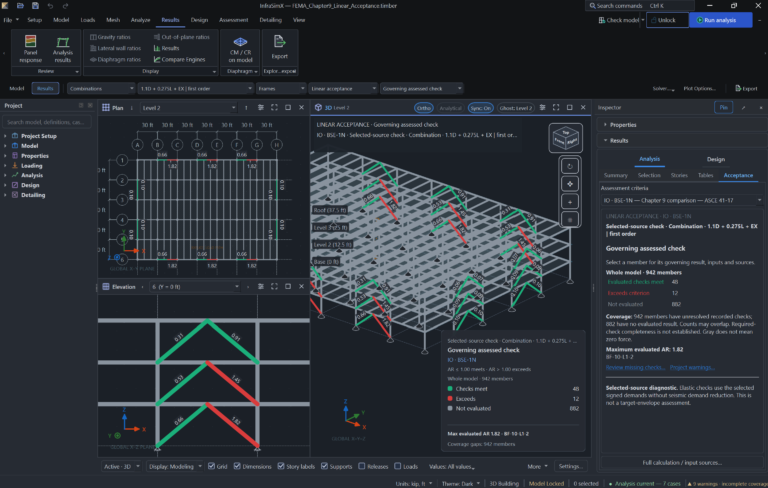This screenshot has height=488, width=768.
Task: Click the pan tool in 3D view
Action: click(x=570, y=184)
